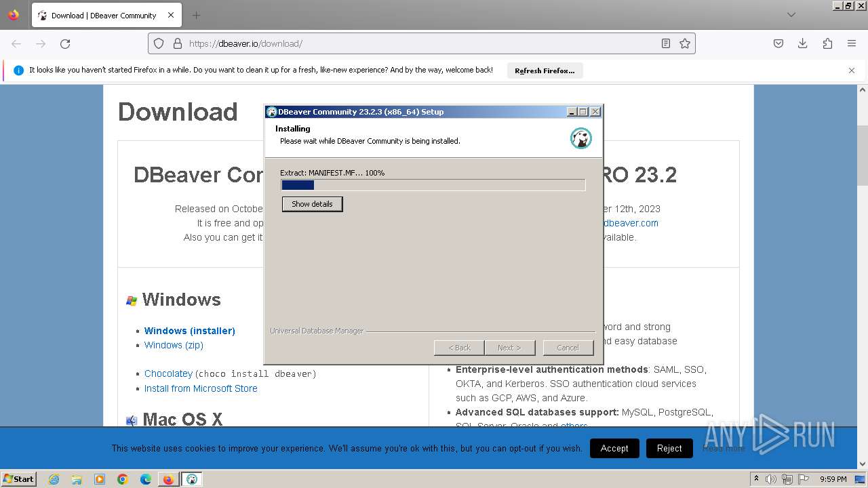Click the address bar URL field

420,43
